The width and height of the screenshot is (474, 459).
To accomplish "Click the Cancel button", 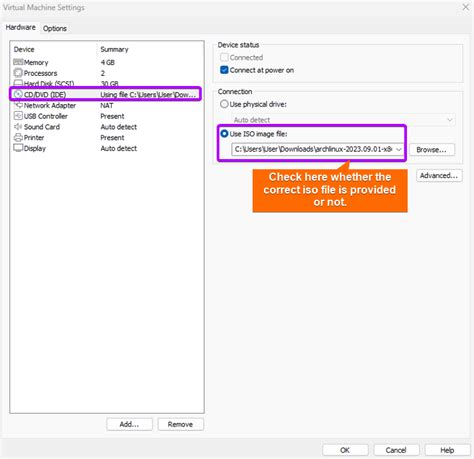I will pos(396,450).
